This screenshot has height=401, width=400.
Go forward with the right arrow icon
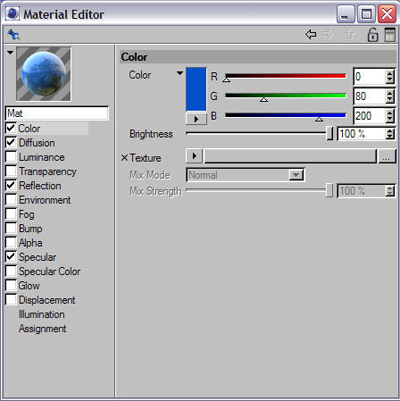coord(328,34)
